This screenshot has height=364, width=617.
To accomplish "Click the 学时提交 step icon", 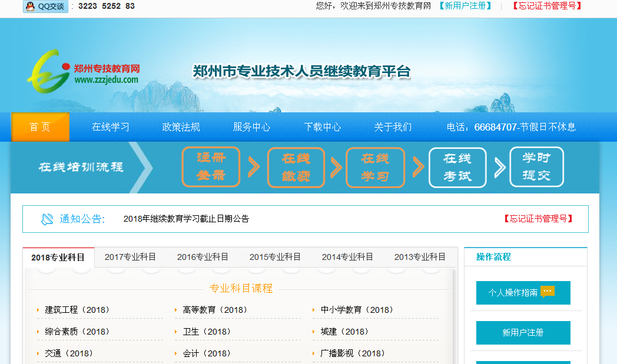I will click(536, 167).
